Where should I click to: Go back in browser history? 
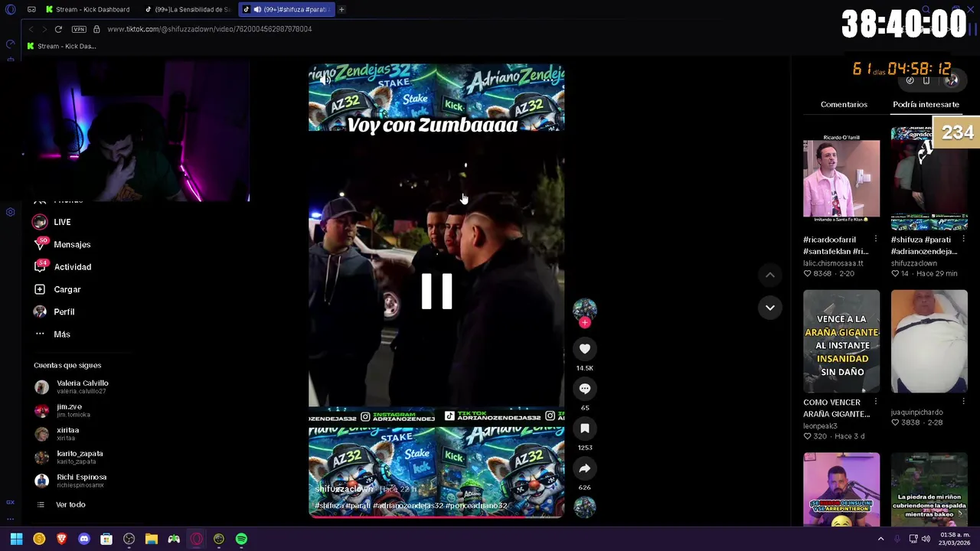(x=31, y=29)
